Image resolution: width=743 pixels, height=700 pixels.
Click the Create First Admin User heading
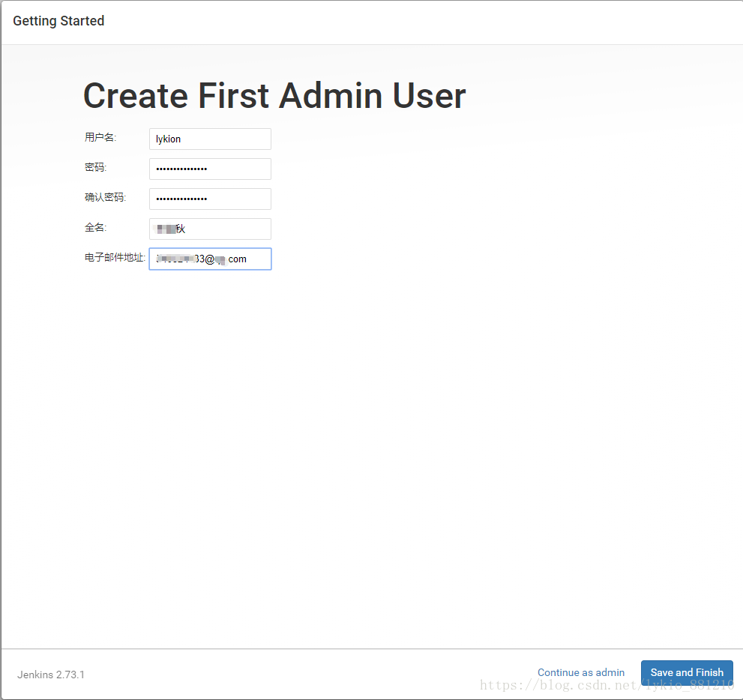click(274, 95)
